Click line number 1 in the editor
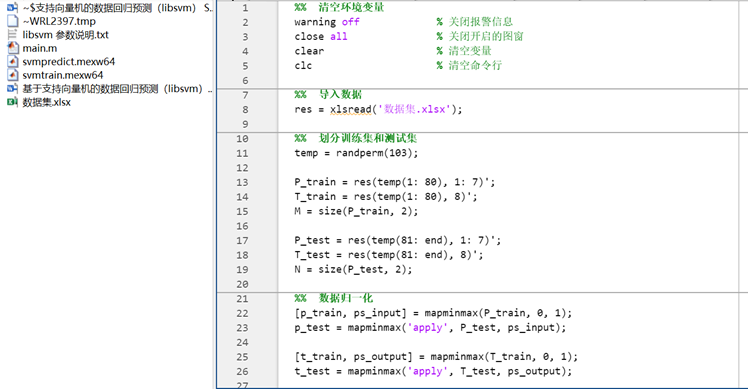This screenshot has height=389, width=748. pyautogui.click(x=245, y=8)
